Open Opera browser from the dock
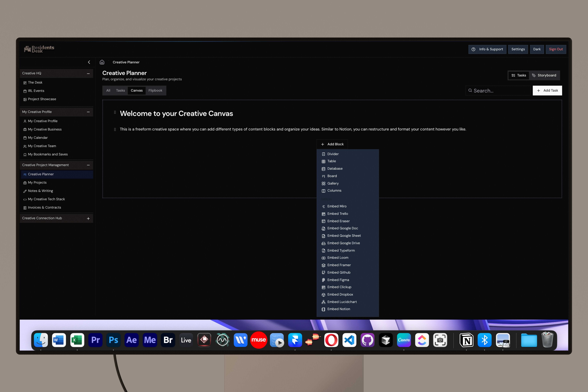Viewport: 588px width, 392px height. pyautogui.click(x=331, y=340)
